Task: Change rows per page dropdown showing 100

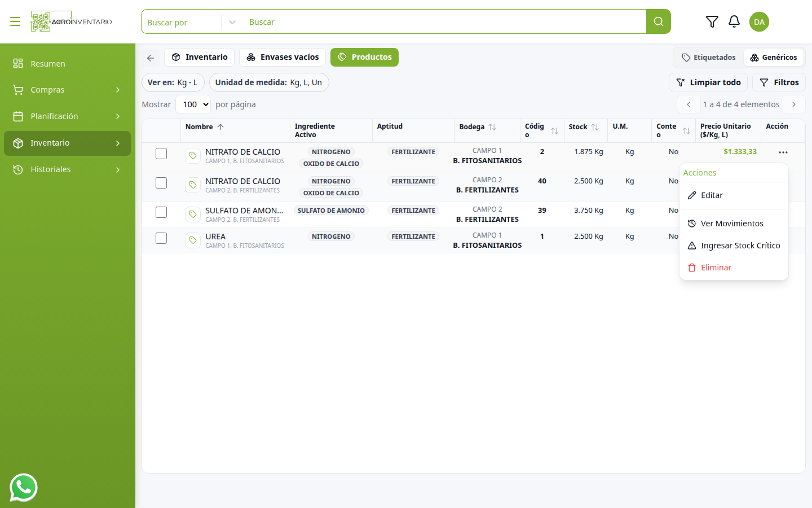Action: pyautogui.click(x=193, y=104)
